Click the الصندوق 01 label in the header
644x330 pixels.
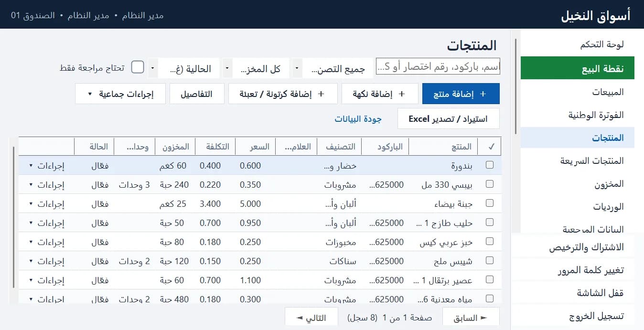click(32, 16)
